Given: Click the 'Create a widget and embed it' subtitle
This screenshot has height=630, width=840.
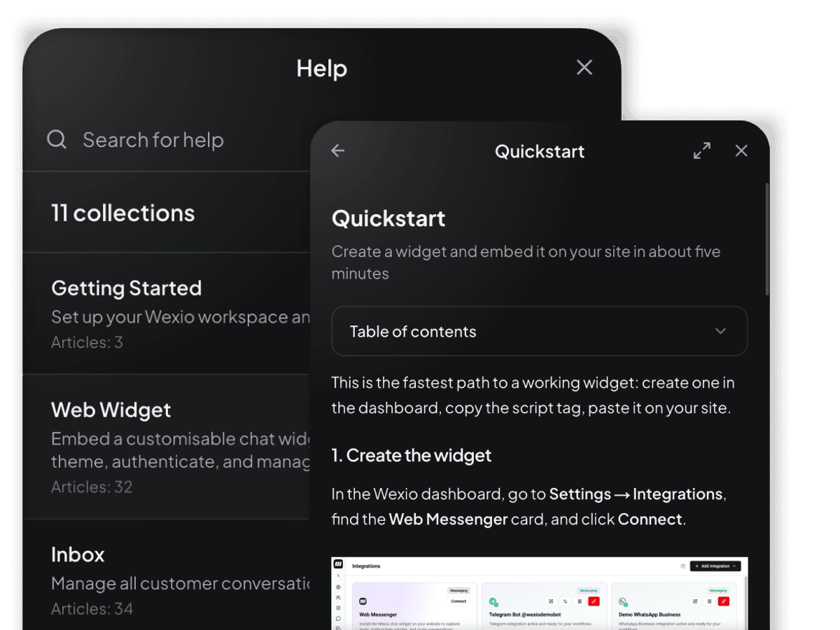Looking at the screenshot, I should tap(526, 262).
